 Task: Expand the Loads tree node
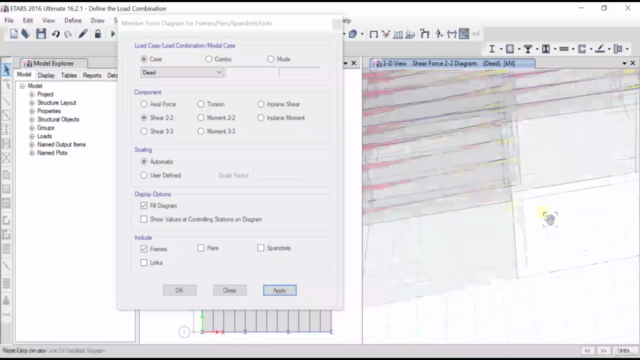pyautogui.click(x=31, y=136)
